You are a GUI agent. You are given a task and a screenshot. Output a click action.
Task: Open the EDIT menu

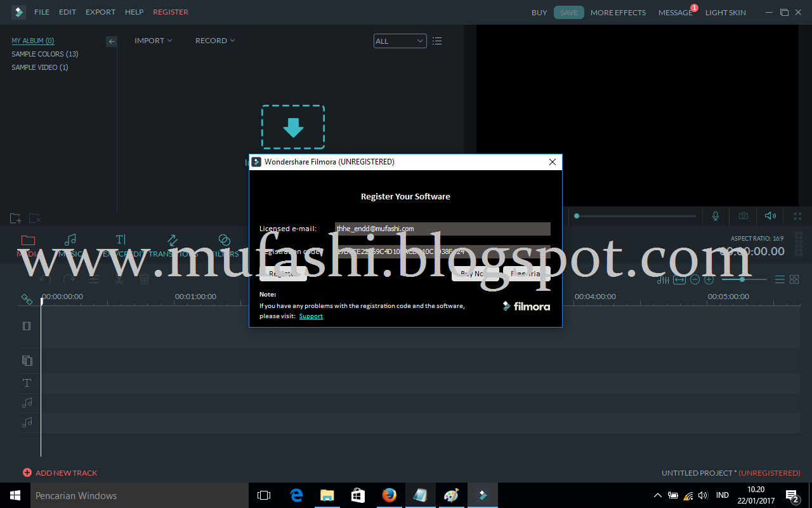67,12
